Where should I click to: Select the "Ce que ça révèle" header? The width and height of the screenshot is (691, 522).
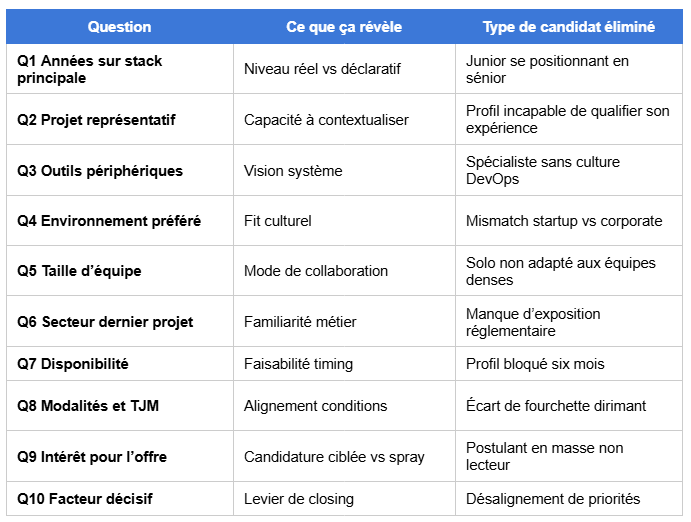tap(344, 27)
